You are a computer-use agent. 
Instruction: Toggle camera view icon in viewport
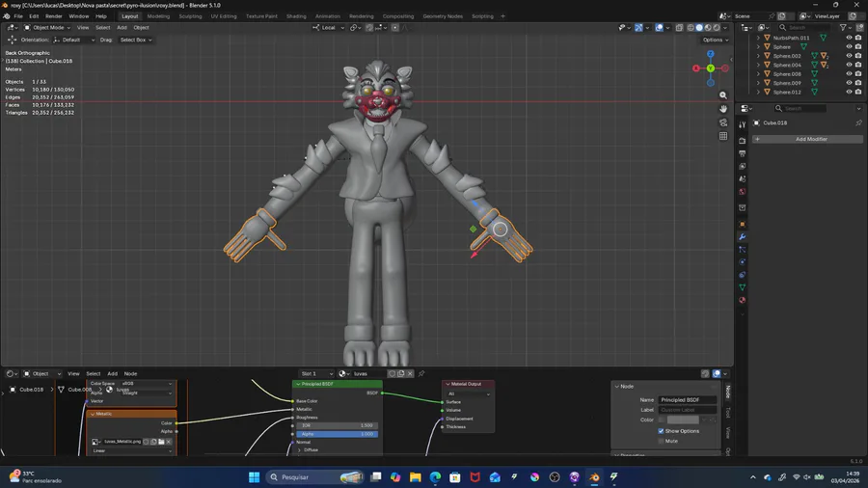723,122
